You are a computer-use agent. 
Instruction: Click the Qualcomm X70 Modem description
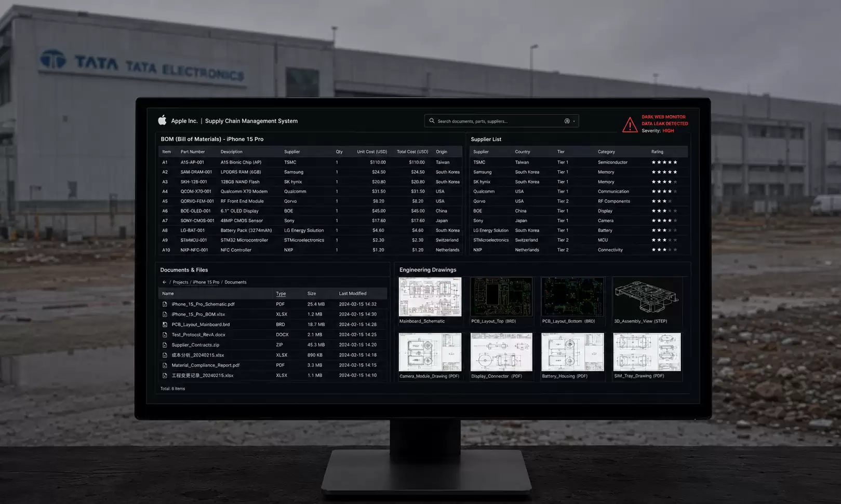click(244, 192)
